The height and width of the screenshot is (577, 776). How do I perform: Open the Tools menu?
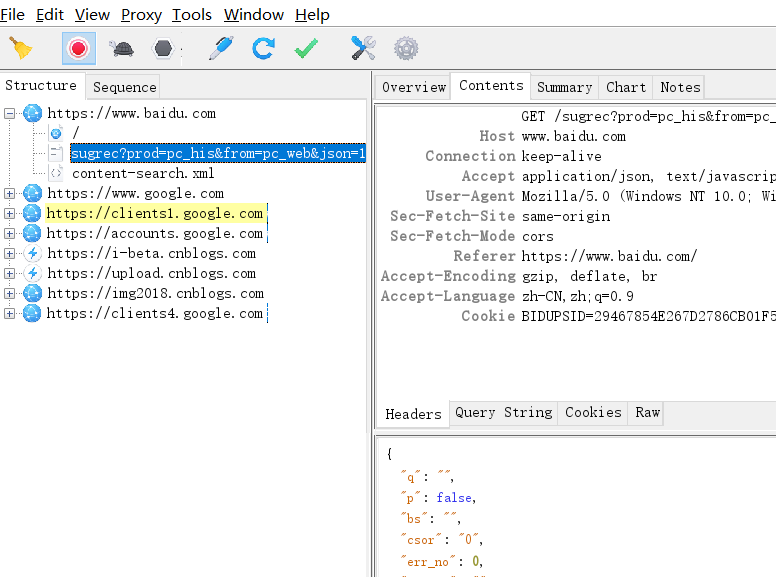192,15
